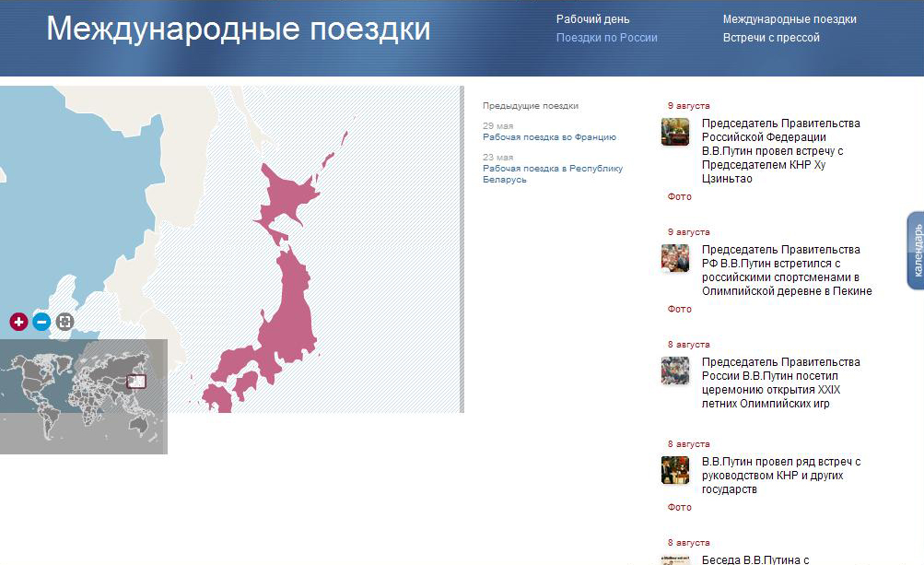924x565 pixels.
Task: Open the Рабочий день section
Action: point(593,19)
